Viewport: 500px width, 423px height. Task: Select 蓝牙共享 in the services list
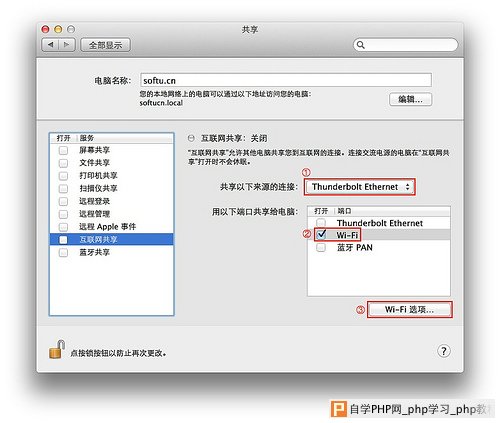pyautogui.click(x=111, y=252)
